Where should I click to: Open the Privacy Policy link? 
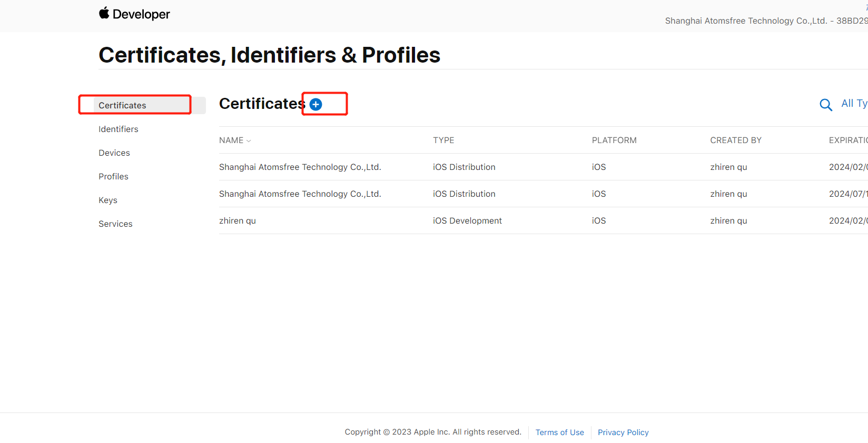[623, 432]
